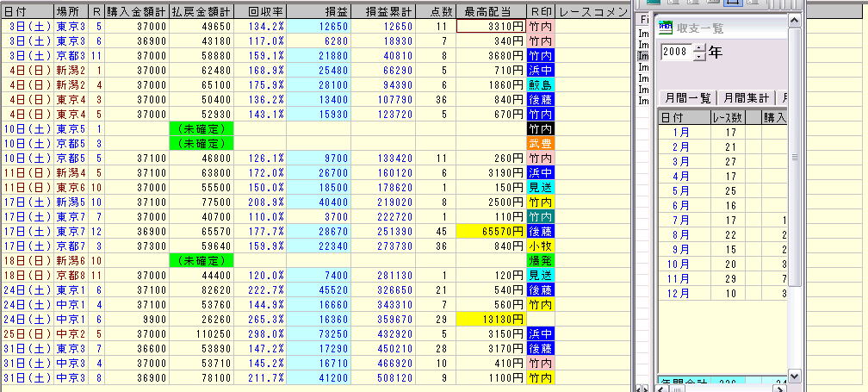Select the 8月 row in the monthly list
Screen dimensions: 868x392
point(685,235)
